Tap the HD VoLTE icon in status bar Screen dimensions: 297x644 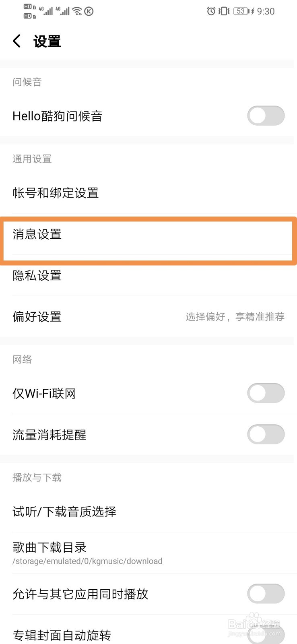27,11
